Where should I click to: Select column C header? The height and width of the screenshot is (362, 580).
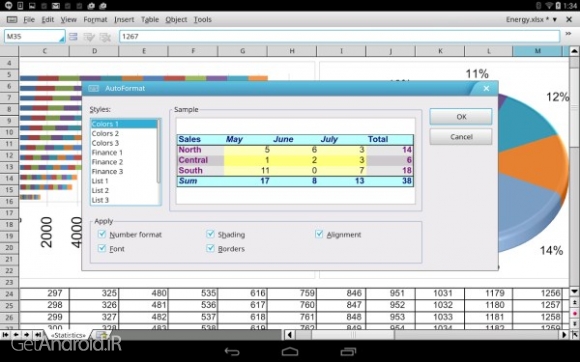(44, 51)
